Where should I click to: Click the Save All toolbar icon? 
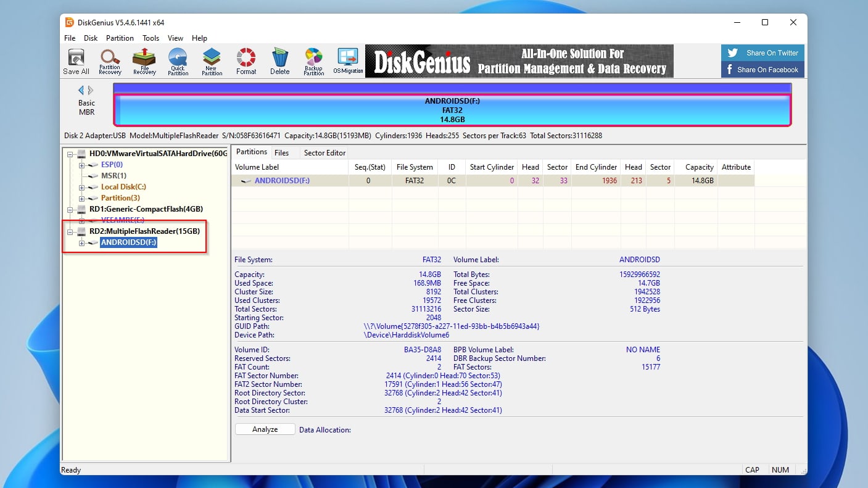coord(75,60)
